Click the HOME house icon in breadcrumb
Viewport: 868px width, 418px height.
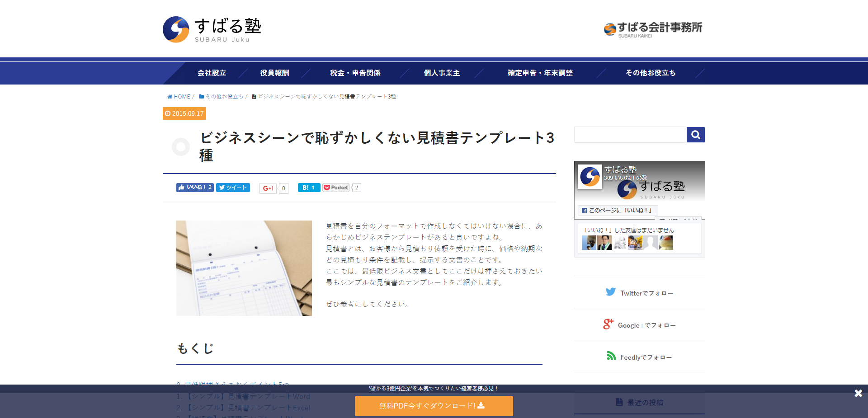170,96
